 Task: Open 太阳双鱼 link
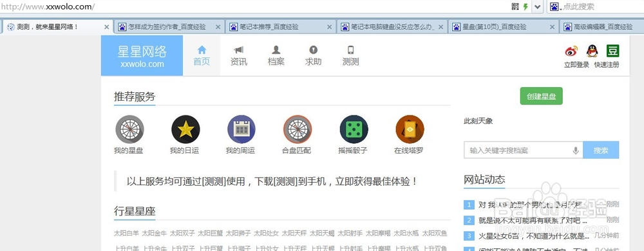[435, 234]
